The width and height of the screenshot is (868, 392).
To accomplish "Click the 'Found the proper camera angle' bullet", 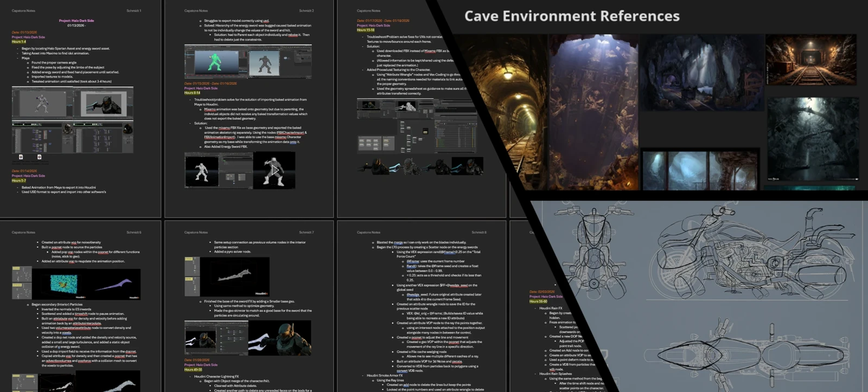I will [54, 62].
